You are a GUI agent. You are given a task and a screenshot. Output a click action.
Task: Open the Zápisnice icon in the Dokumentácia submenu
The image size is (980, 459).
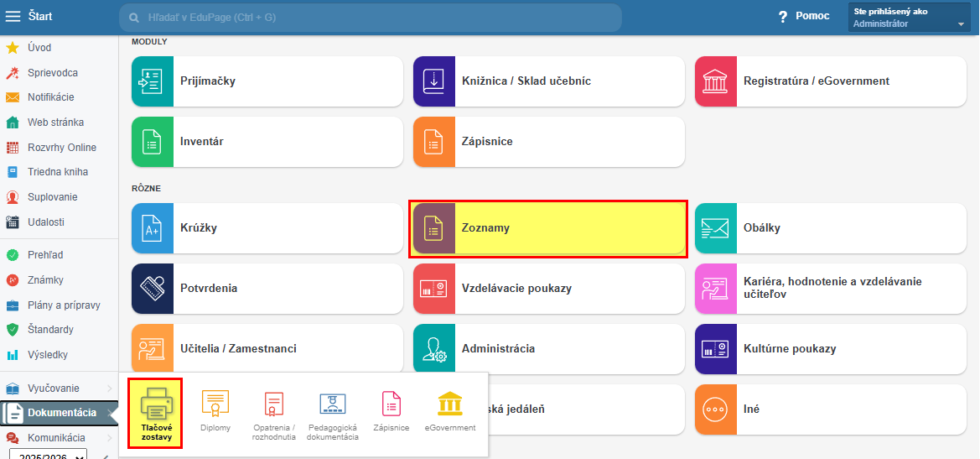click(391, 405)
